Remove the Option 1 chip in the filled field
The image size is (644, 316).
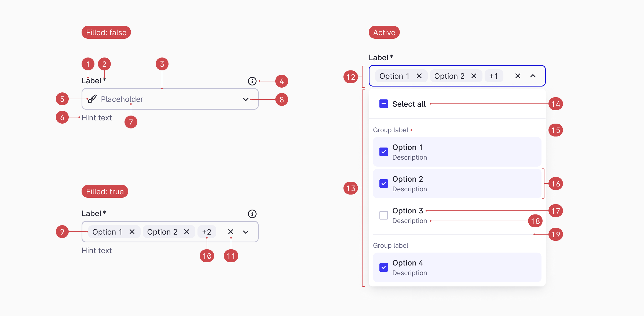(132, 232)
